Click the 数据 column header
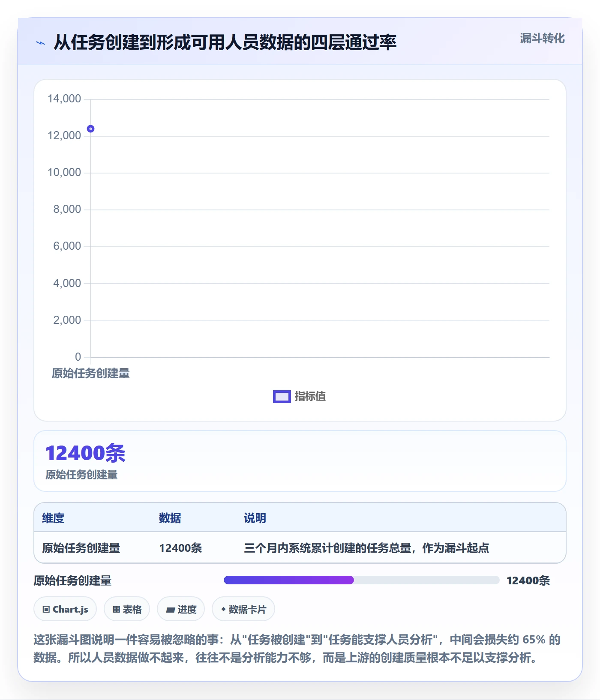This screenshot has height=700, width=600. pos(170,518)
